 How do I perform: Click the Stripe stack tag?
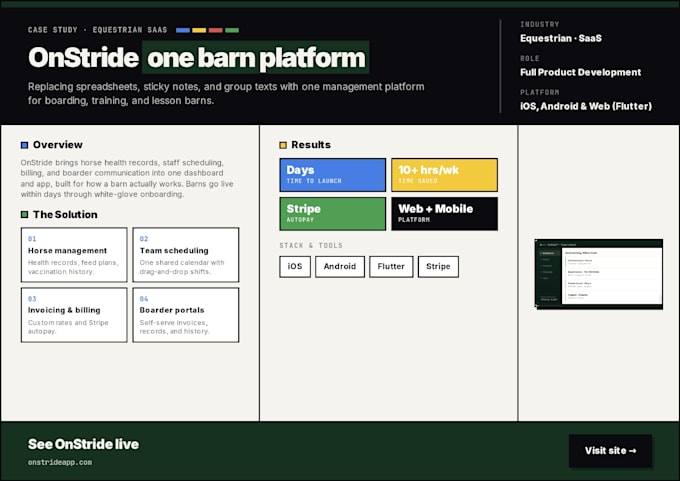438,266
